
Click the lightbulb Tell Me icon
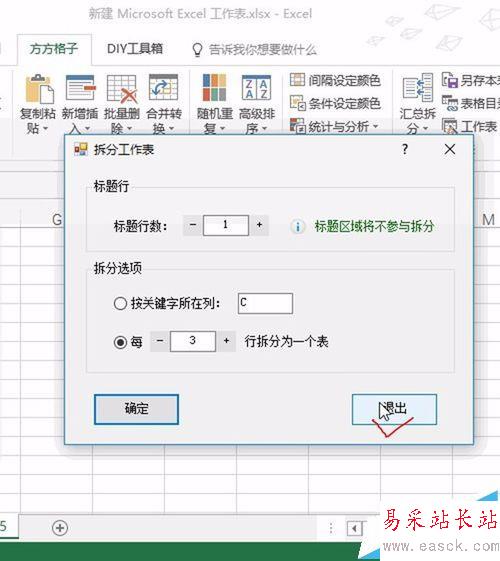(197, 50)
